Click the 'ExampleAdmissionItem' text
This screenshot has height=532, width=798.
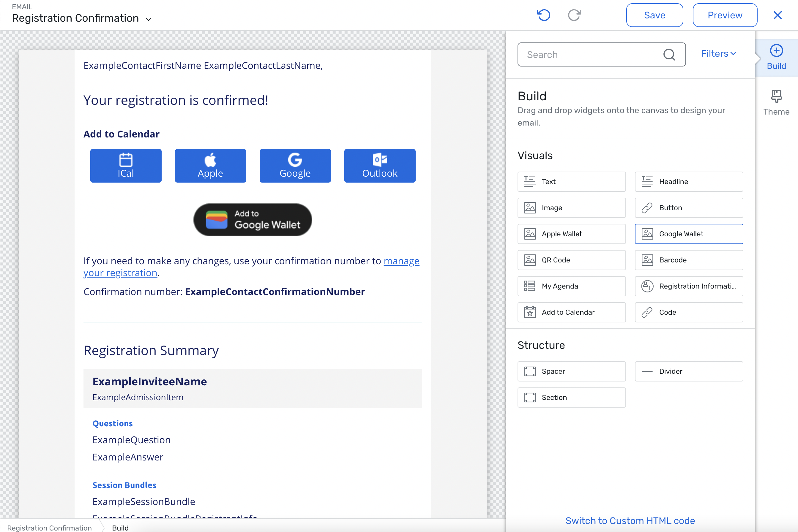pos(138,397)
